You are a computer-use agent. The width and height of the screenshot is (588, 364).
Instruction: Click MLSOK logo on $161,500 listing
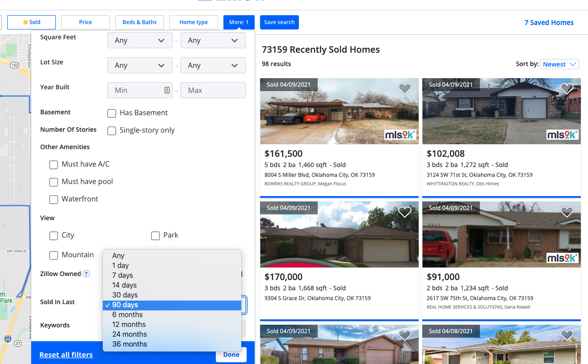400,134
